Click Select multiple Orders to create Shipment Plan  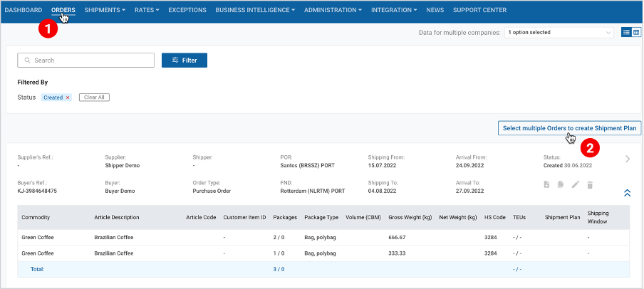(569, 129)
